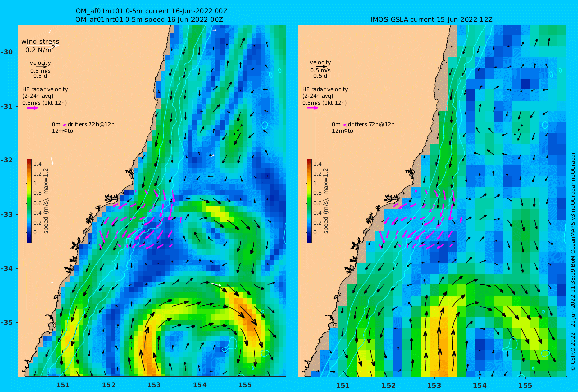Click 'velocity' label in right map legend

[320, 63]
